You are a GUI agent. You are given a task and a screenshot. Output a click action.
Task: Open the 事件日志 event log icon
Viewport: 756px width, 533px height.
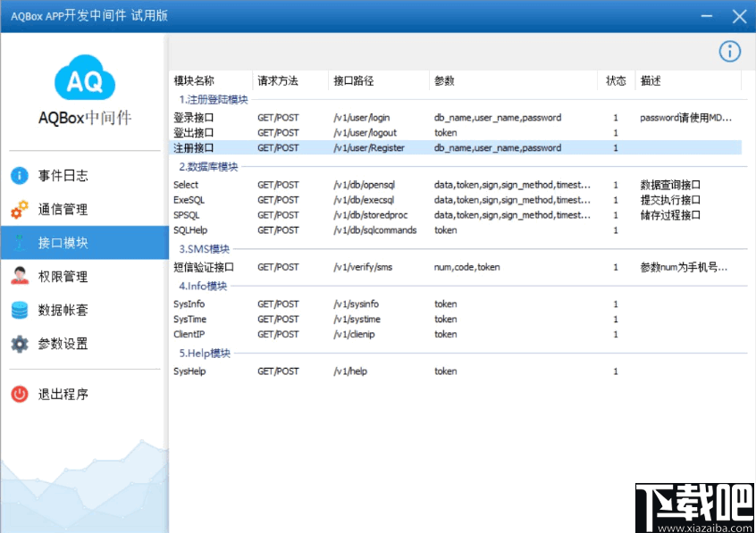tap(20, 176)
